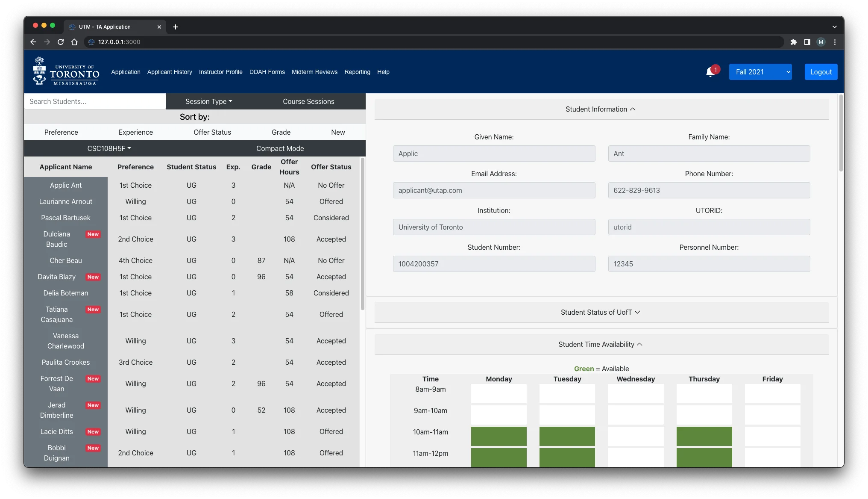Viewport: 868px width, 499px height.
Task: Toggle the 10am-11am Monday availability cell
Action: pyautogui.click(x=499, y=436)
